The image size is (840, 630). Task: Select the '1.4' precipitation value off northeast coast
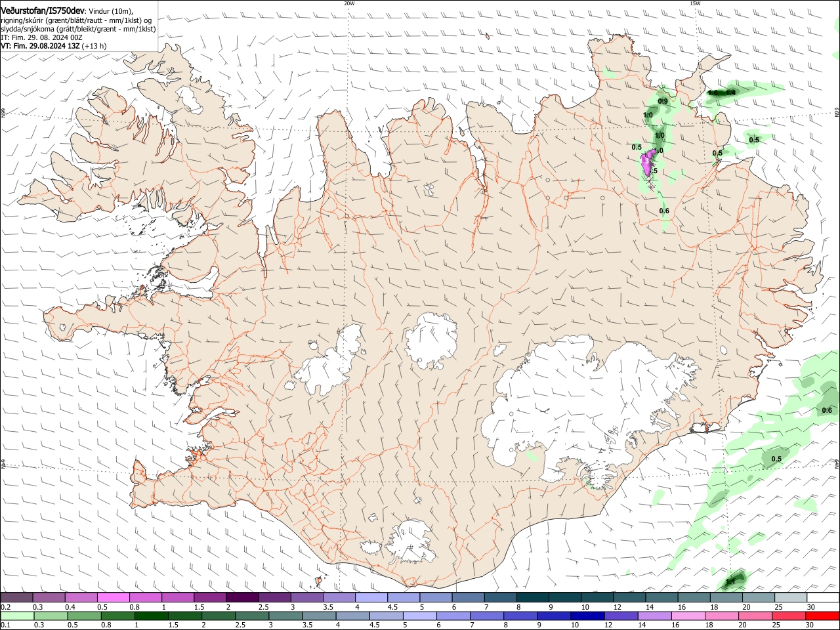point(730,93)
